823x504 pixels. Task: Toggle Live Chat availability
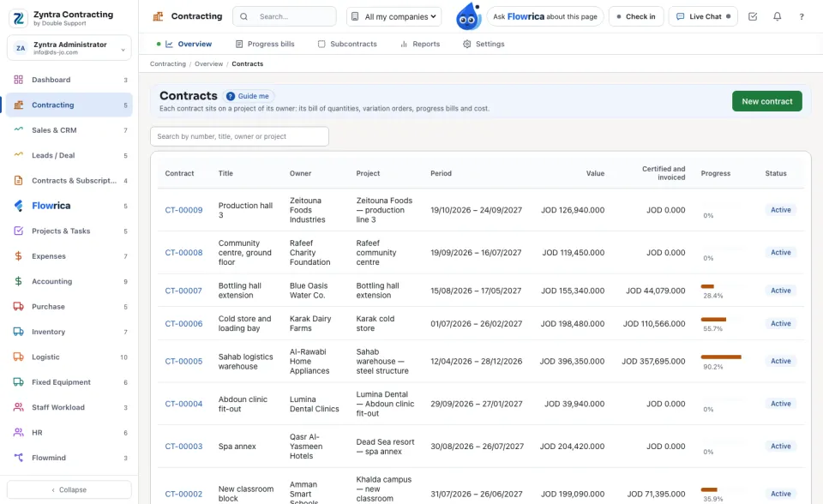[x=703, y=16]
